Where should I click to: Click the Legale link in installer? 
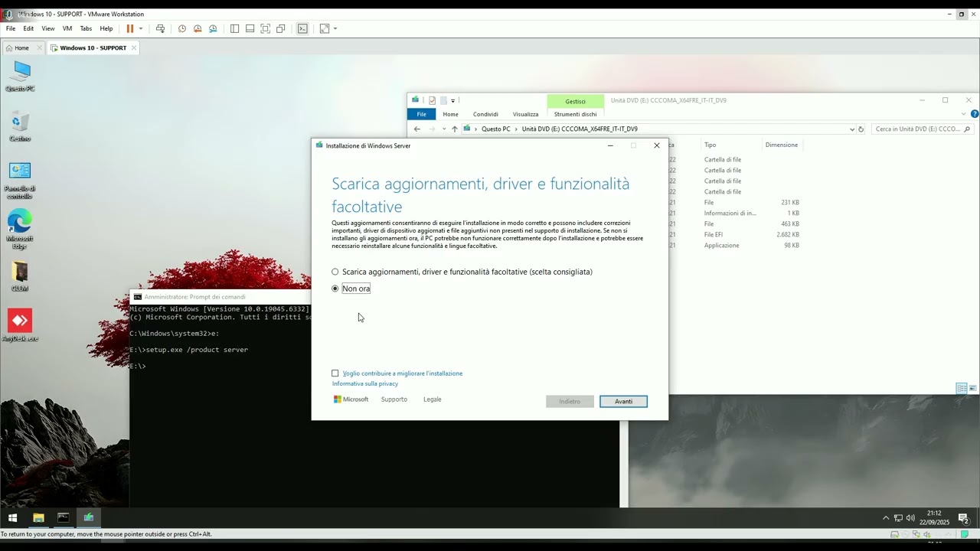[x=433, y=399]
